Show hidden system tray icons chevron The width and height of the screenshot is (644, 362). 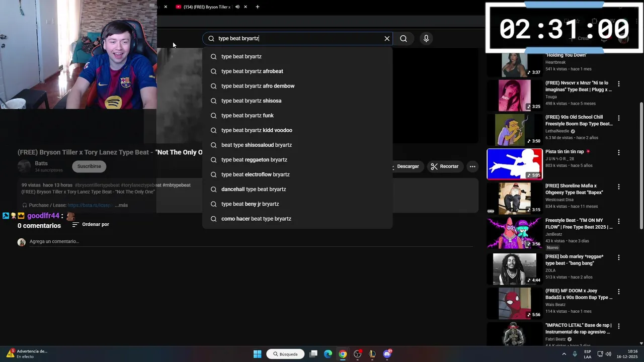pyautogui.click(x=564, y=354)
